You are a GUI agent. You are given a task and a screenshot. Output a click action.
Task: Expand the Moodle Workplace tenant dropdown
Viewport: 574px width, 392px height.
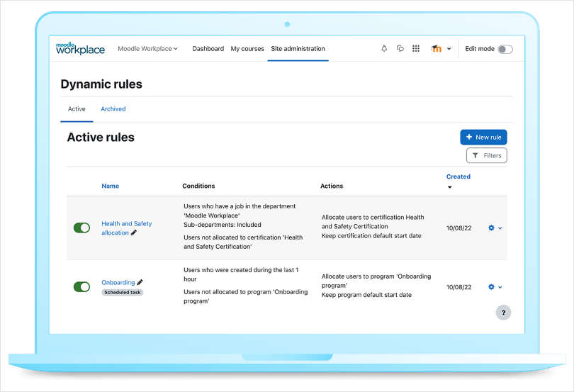tap(147, 49)
